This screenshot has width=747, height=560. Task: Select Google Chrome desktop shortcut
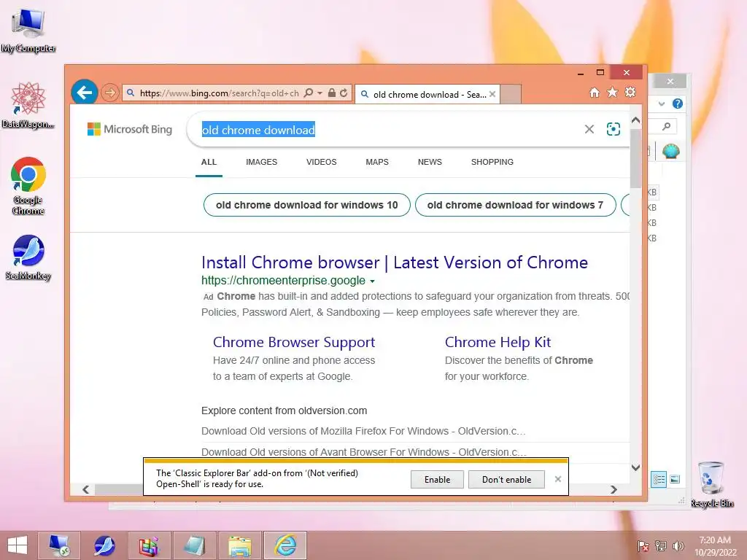pos(28,186)
